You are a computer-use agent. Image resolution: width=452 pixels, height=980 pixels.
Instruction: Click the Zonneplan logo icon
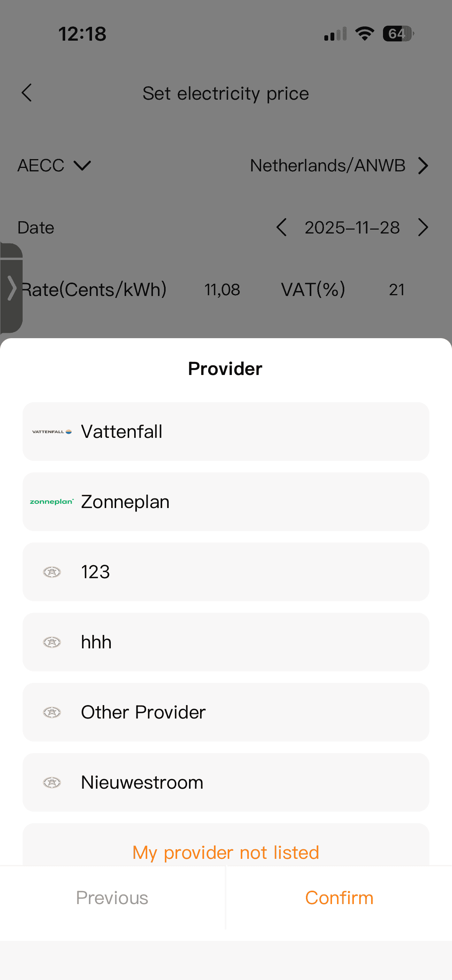(52, 502)
